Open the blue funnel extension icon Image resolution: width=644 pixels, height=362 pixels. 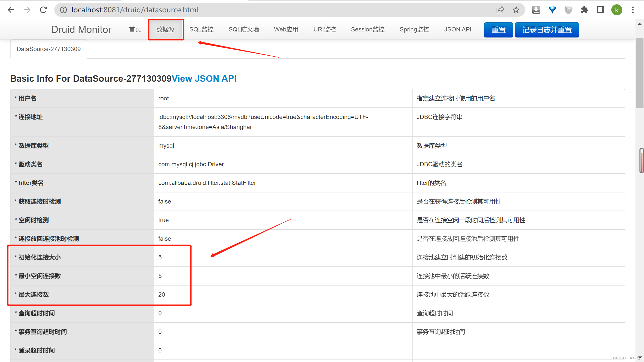pyautogui.click(x=552, y=10)
